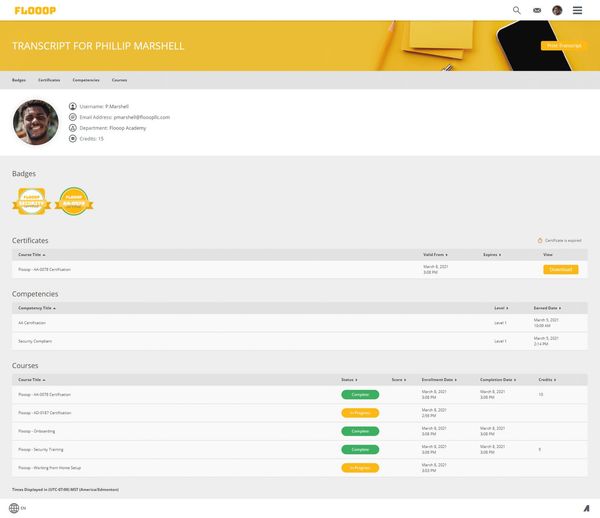Sort Certificates by Valid From

coord(435,254)
